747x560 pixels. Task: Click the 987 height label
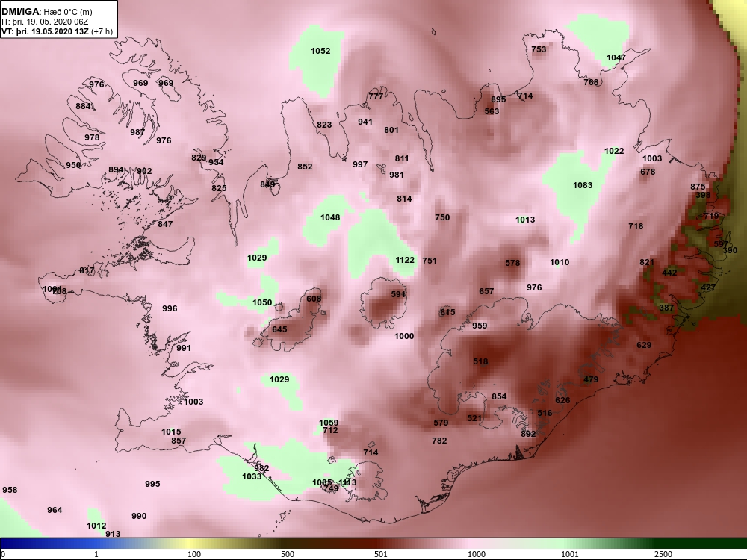[137, 132]
